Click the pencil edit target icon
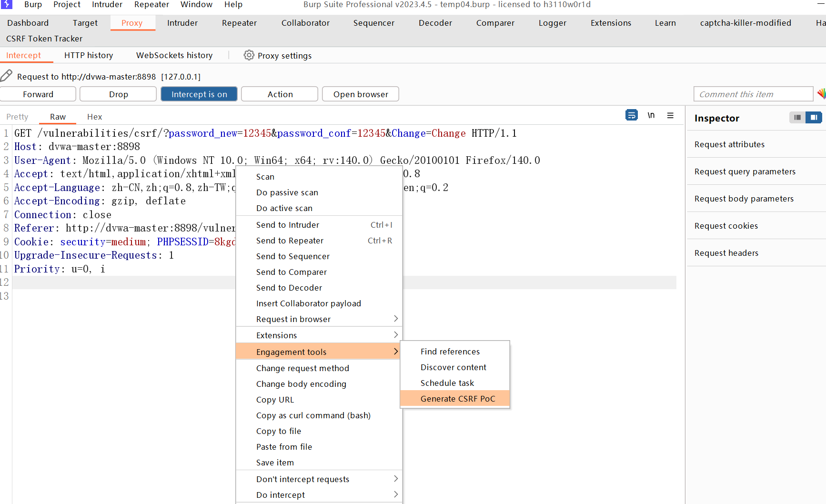The width and height of the screenshot is (826, 504). tap(6, 76)
